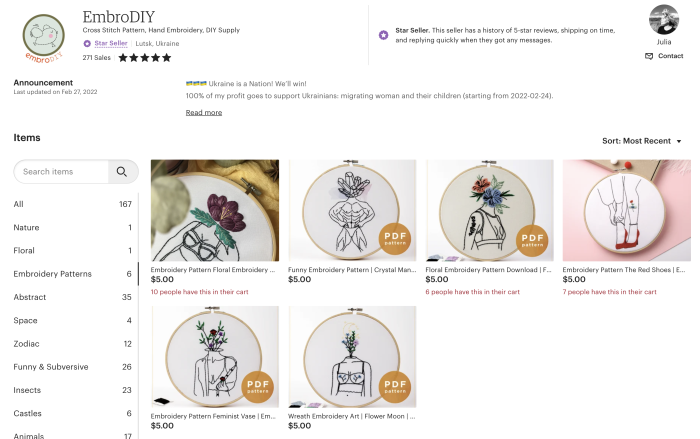Click the Star Seller link
This screenshot has height=439, width=700.
pyautogui.click(x=111, y=44)
